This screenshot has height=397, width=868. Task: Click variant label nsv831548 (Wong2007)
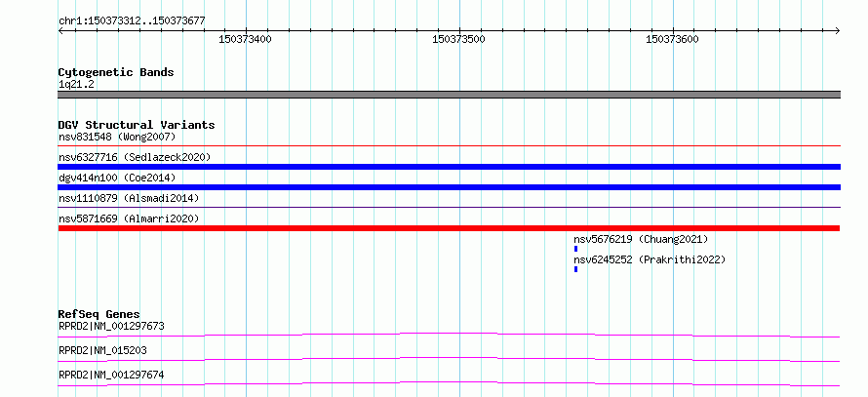pos(117,137)
